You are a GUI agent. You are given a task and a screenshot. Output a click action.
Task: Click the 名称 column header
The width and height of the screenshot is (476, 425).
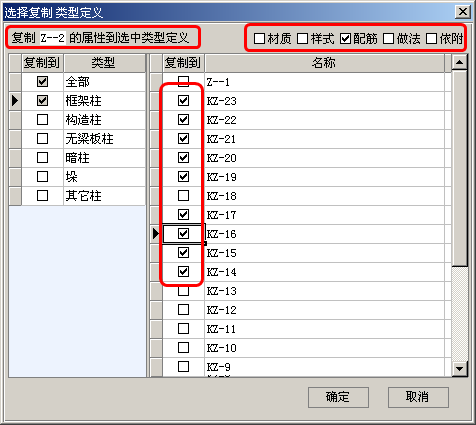[x=324, y=63]
